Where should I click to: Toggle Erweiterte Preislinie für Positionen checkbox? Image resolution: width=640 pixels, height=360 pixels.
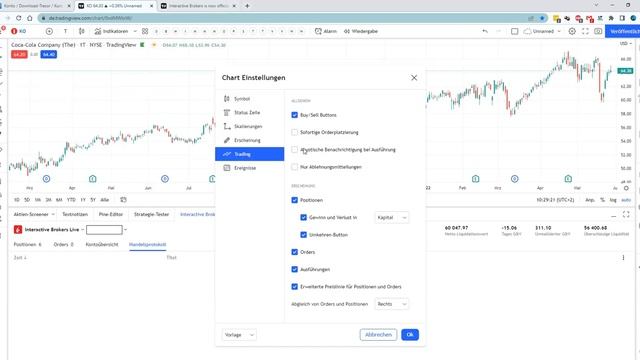[x=295, y=287]
